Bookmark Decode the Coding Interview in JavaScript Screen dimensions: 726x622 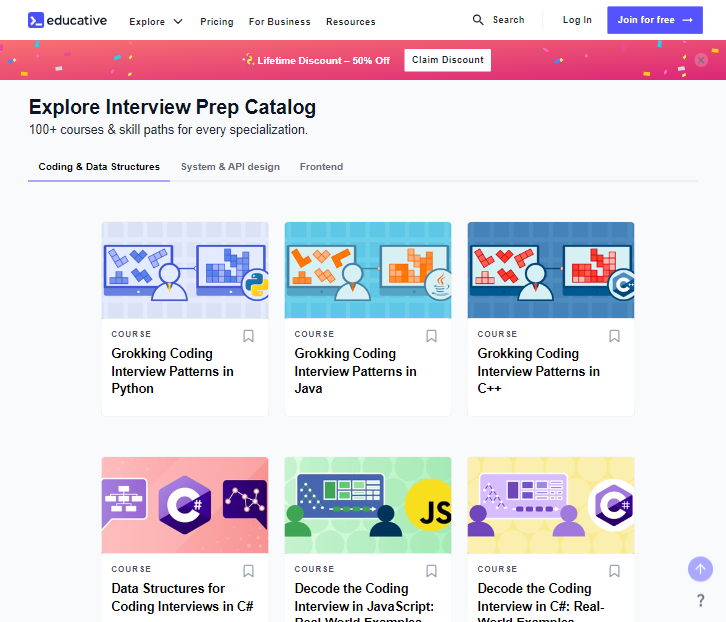point(432,571)
